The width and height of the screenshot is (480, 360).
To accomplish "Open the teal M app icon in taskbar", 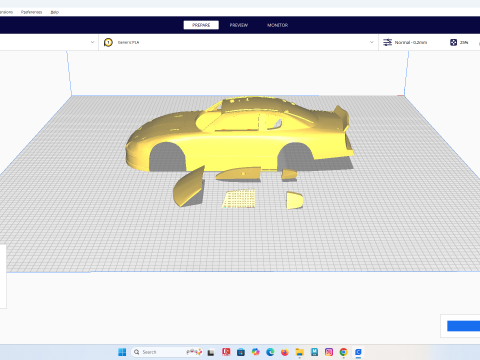I will coord(314,352).
